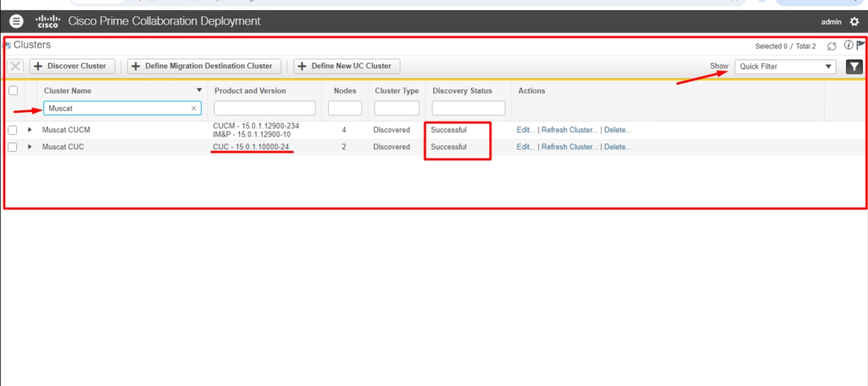Click the flag icon
This screenshot has height=386, width=868.
click(860, 46)
